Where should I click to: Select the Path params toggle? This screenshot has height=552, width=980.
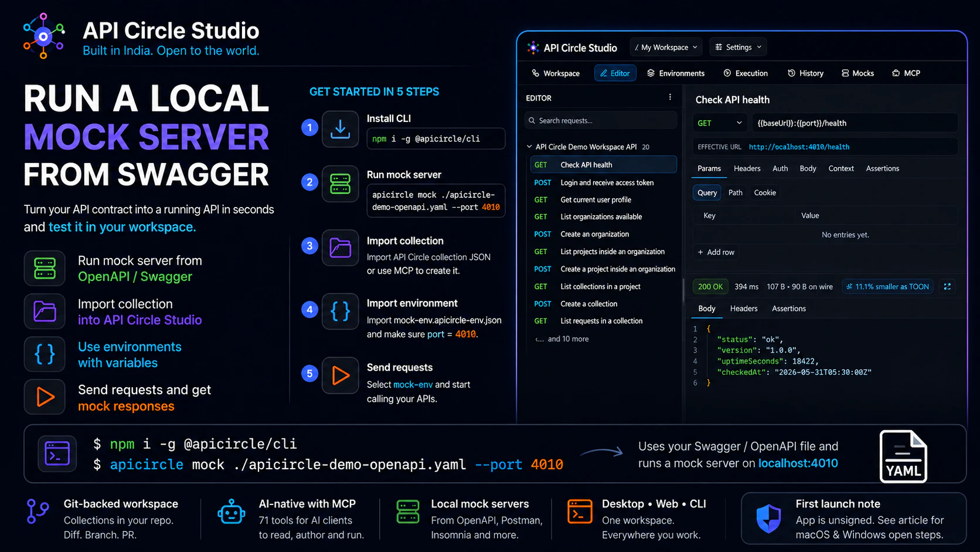click(x=735, y=192)
